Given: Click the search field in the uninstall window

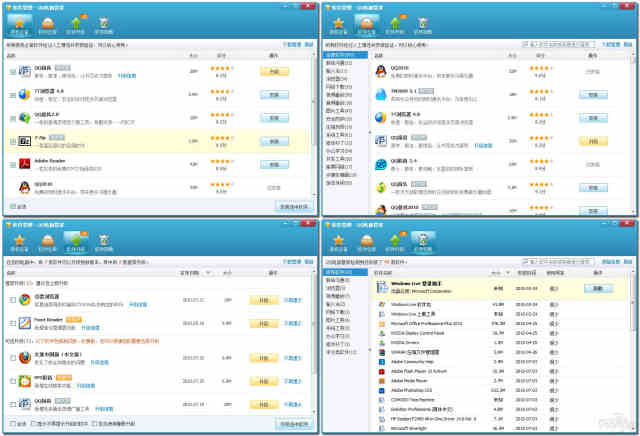Looking at the screenshot, I should pyautogui.click(x=558, y=262).
